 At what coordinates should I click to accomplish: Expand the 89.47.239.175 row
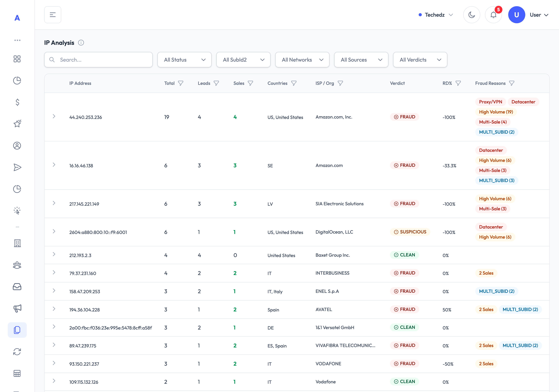click(x=54, y=345)
